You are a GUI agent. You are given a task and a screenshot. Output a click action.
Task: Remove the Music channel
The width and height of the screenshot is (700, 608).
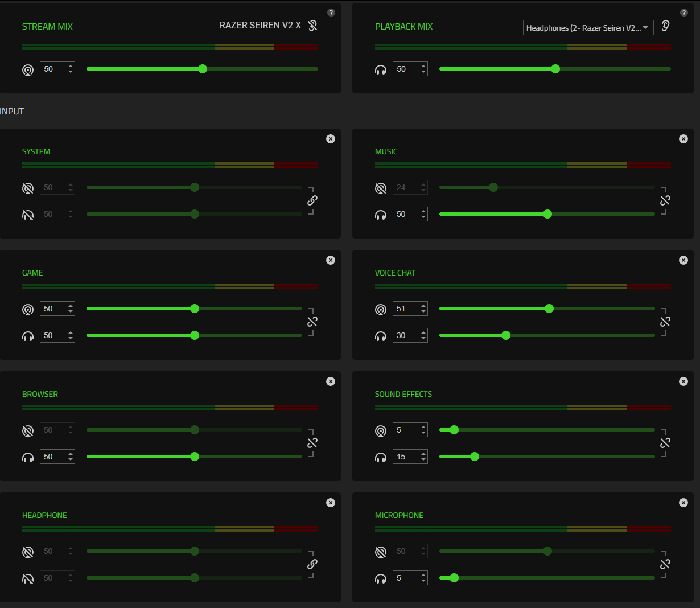pos(683,139)
